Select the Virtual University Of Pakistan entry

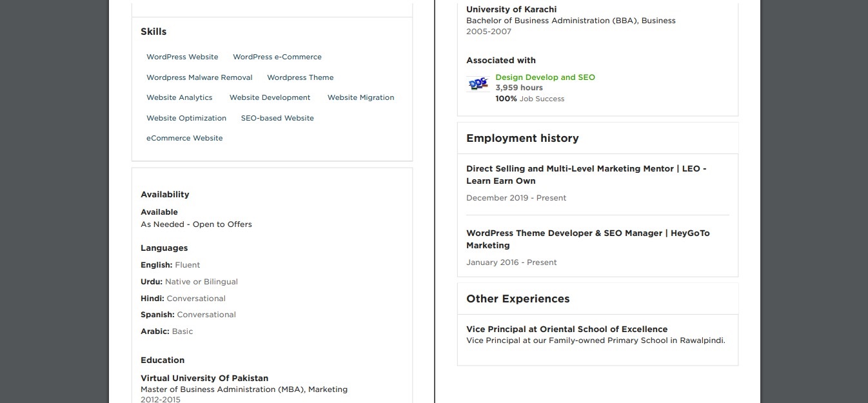204,378
